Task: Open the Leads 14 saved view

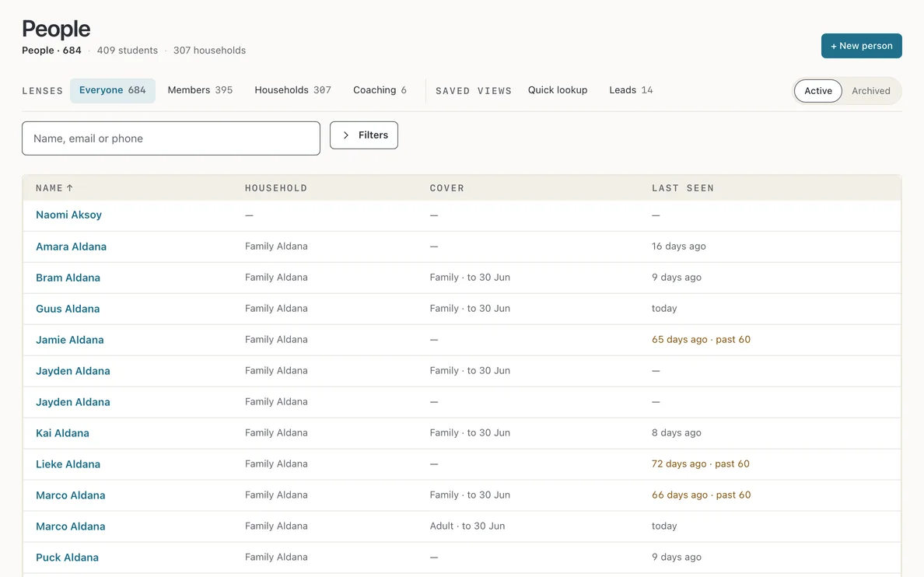Action: point(631,90)
